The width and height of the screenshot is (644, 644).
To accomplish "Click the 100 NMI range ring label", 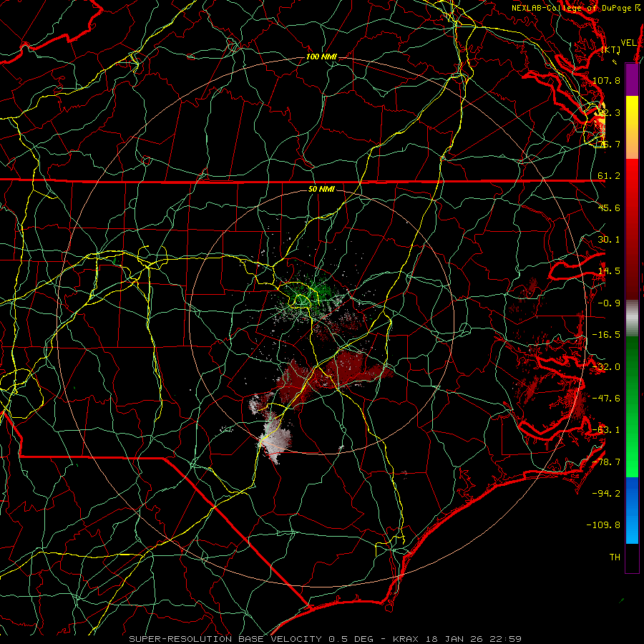I will pos(321,57).
